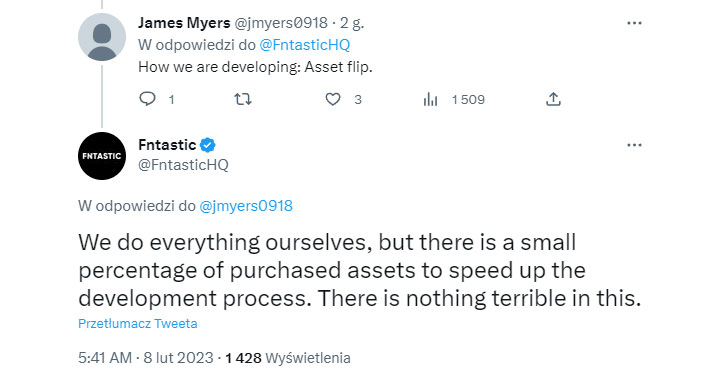Share James Myers' tweet

click(x=553, y=99)
